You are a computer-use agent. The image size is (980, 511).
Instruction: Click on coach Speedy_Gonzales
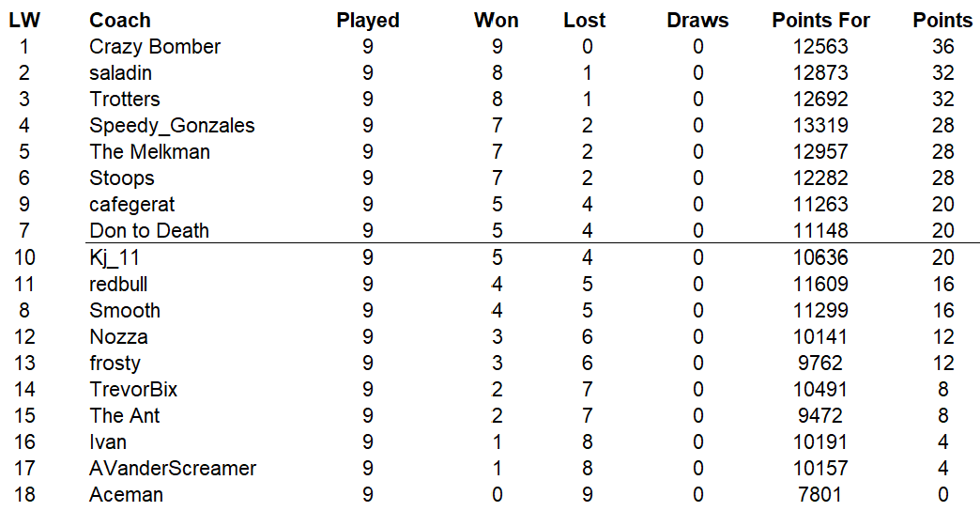pos(172,126)
